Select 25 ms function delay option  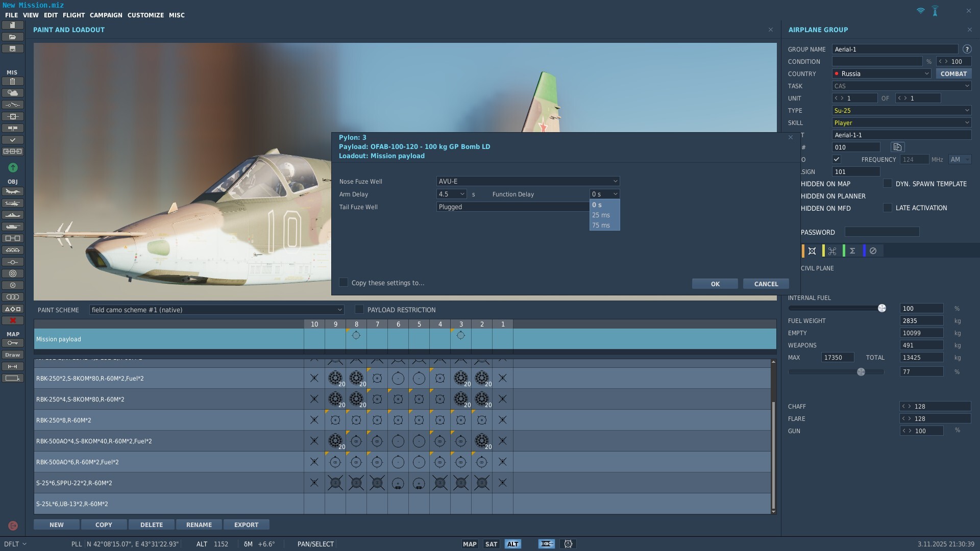click(601, 215)
